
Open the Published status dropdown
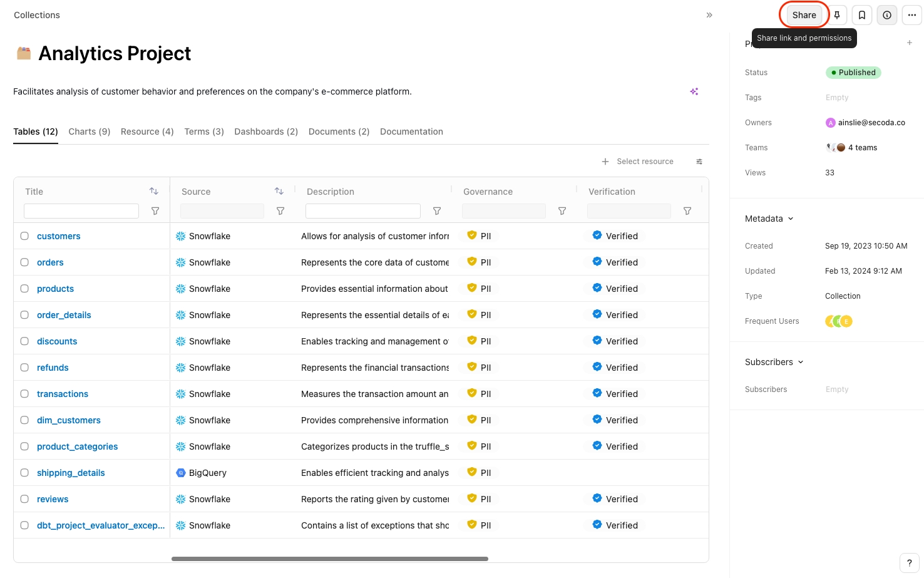tap(853, 73)
